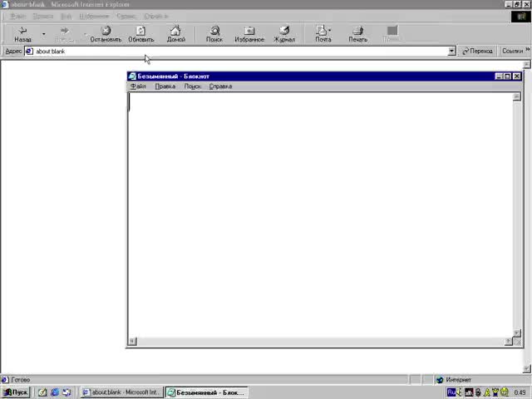The image size is (532, 399).
Task: Click the Переход (Go) button
Action: [477, 52]
